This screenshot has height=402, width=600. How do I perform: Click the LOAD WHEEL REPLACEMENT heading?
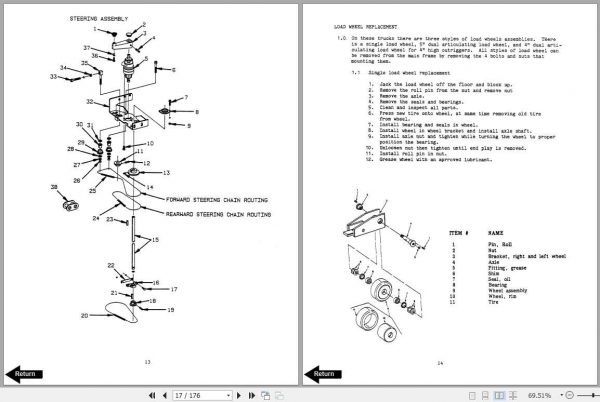pos(365,27)
